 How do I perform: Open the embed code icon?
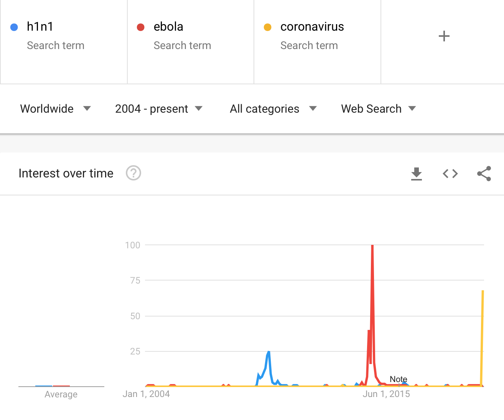click(x=450, y=174)
